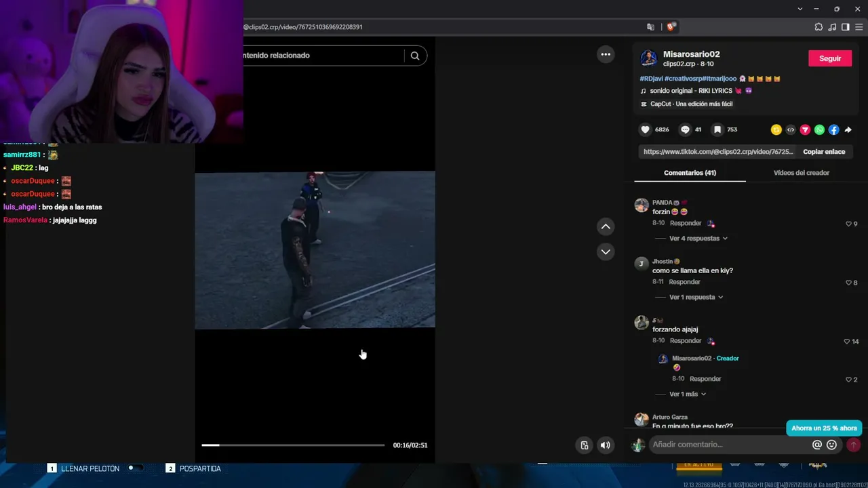
Task: Open Misarosario02 avatar in header
Action: [x=649, y=58]
